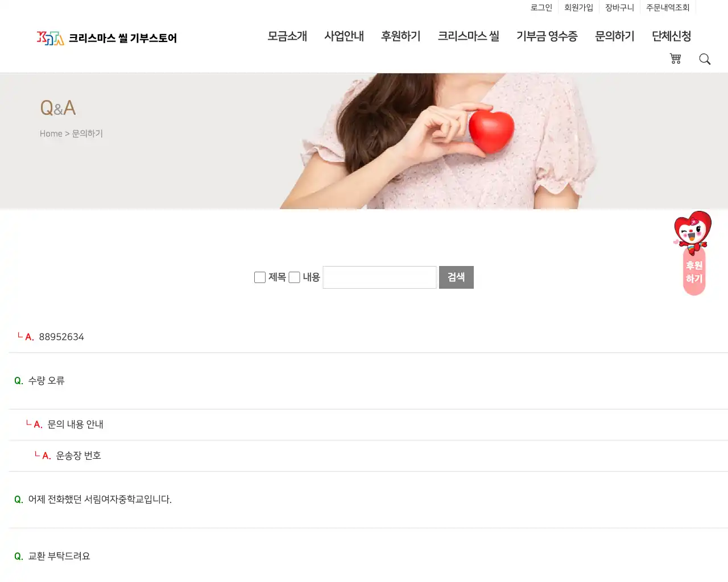The width and height of the screenshot is (728, 582).
Task: Open the 기부금 영수증 menu
Action: click(547, 36)
